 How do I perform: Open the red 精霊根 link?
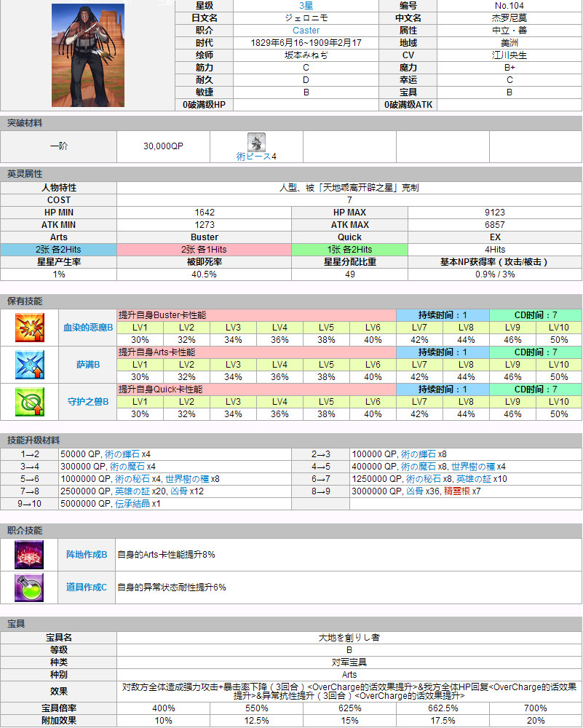click(x=457, y=491)
